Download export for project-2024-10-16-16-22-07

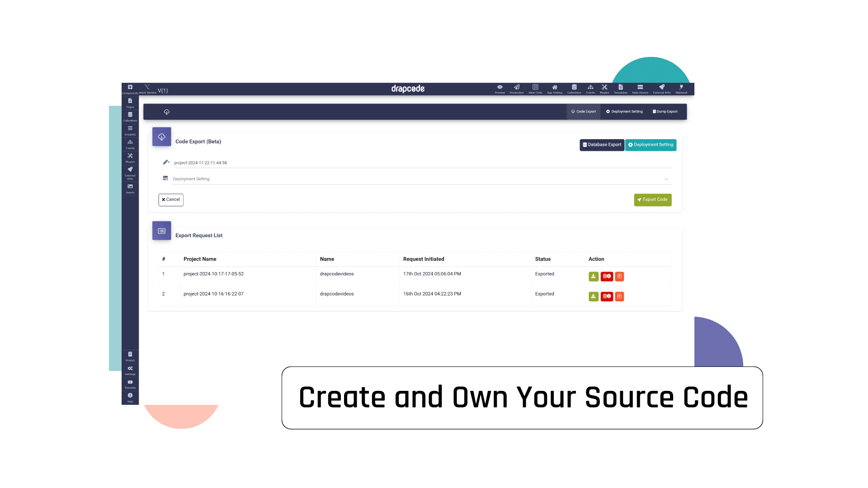point(594,296)
